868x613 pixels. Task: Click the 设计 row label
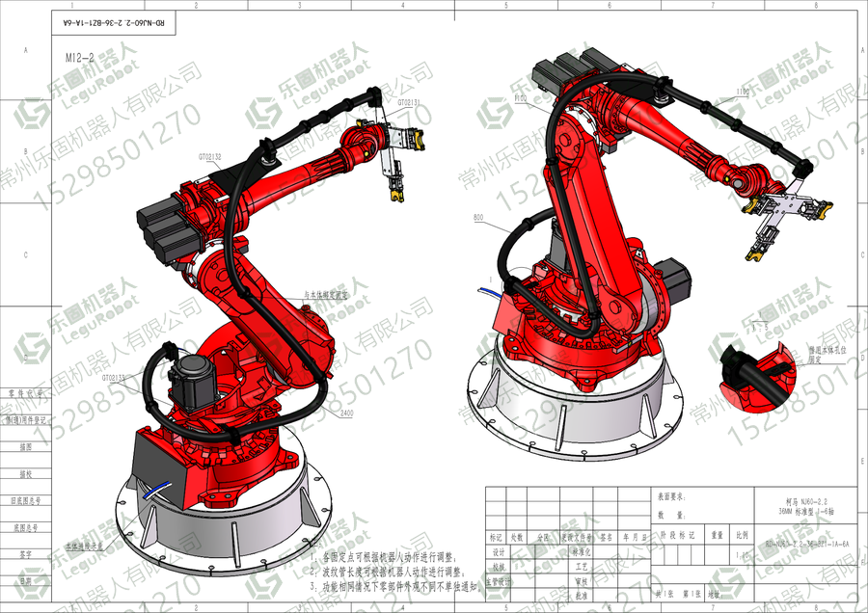click(x=499, y=552)
